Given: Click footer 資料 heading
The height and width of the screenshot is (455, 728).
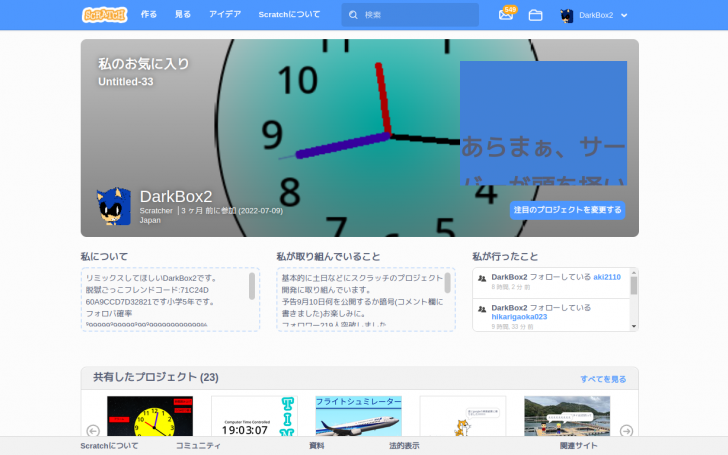Looking at the screenshot, I should tap(317, 446).
